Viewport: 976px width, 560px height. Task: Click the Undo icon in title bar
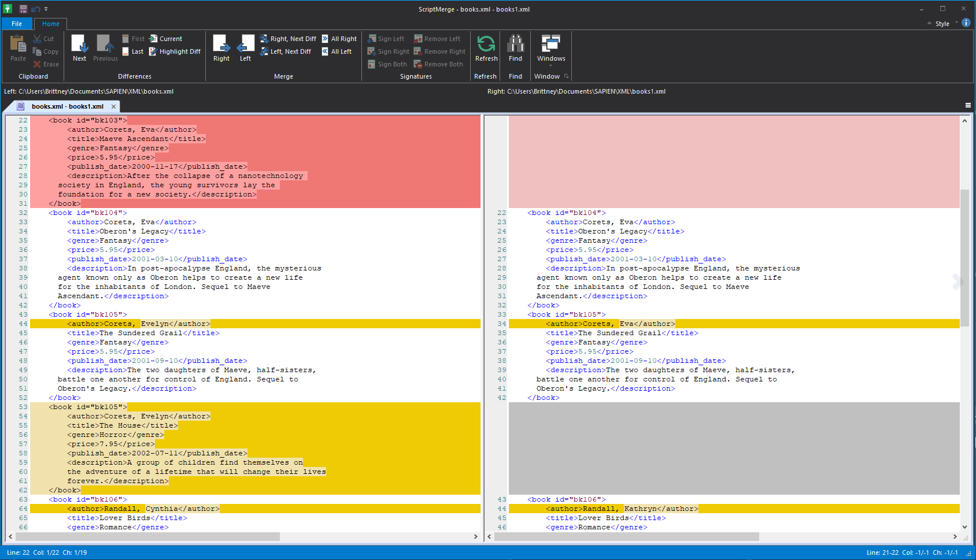[35, 9]
